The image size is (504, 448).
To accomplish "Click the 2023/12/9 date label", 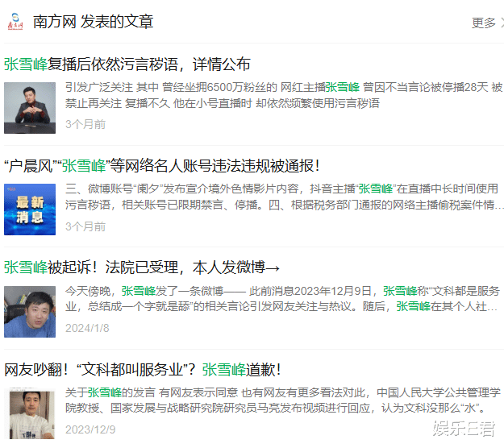I will tap(90, 429).
